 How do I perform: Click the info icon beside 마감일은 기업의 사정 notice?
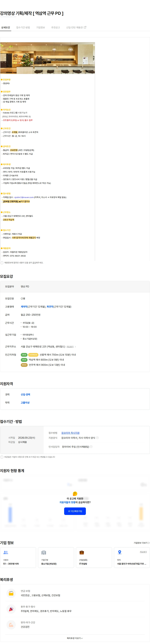(x=2, y=457)
